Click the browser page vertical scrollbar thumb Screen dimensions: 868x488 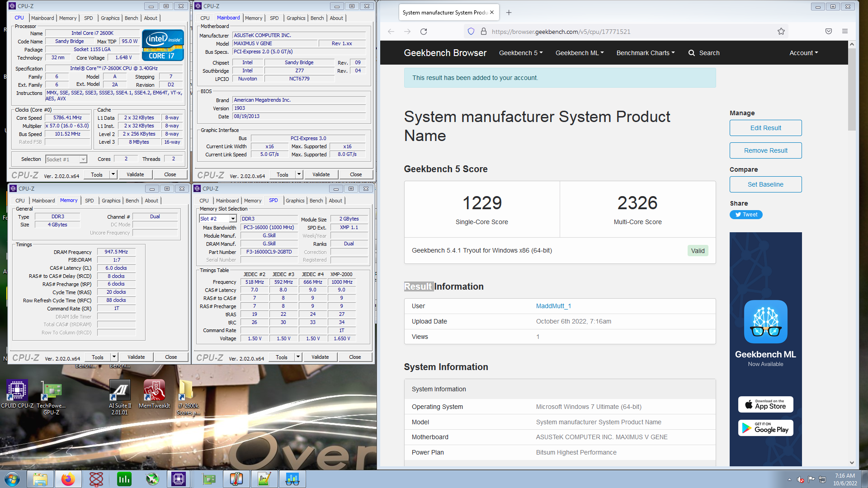click(852, 89)
